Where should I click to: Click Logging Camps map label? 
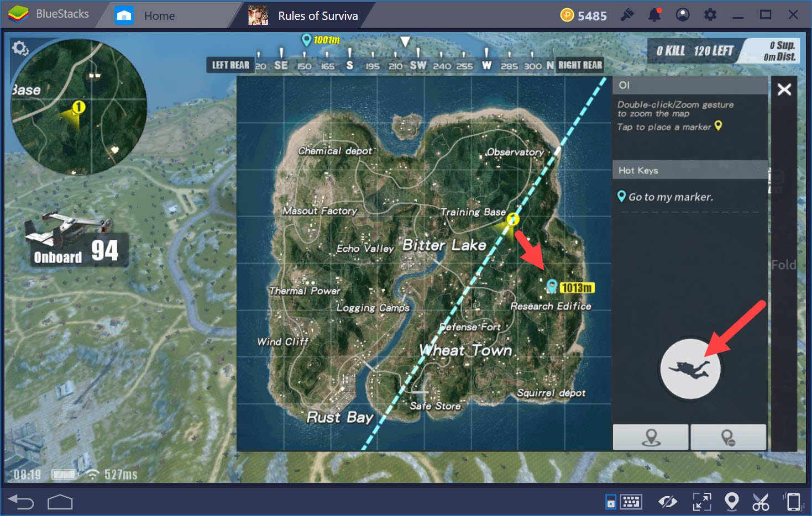(373, 308)
